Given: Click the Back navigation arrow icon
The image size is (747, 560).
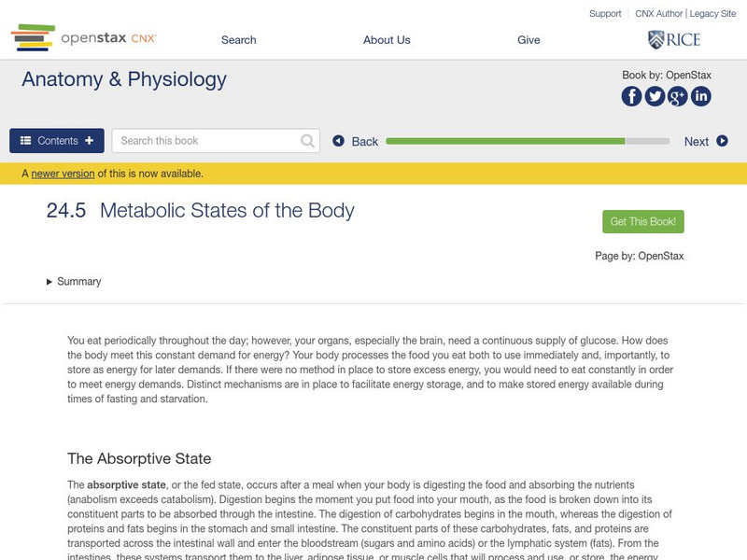Looking at the screenshot, I should (x=339, y=140).
